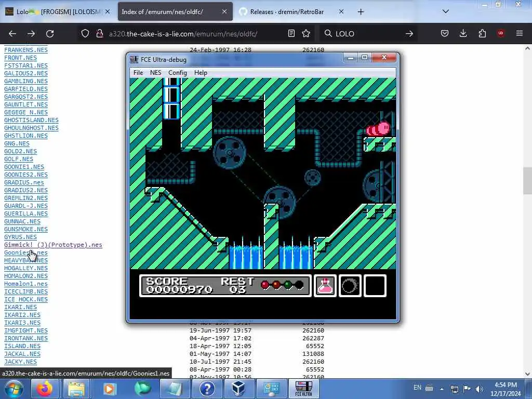Open the touch keyboard tray icon
The image size is (532, 399).
coord(429,389)
